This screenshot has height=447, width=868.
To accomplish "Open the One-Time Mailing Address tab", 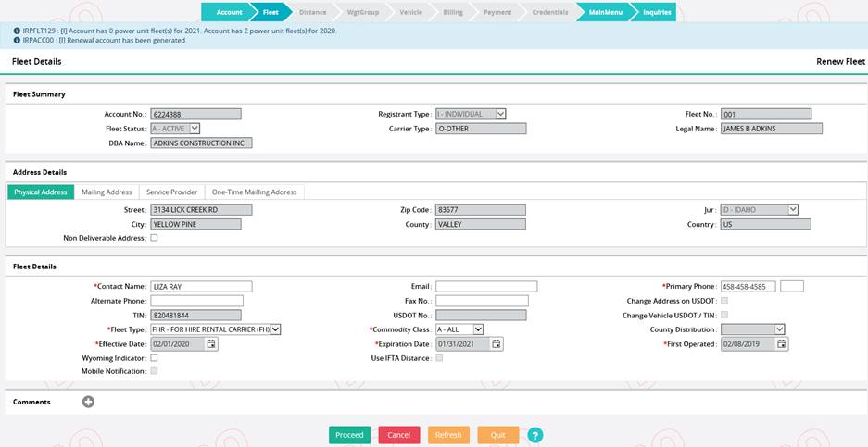I will (x=254, y=192).
